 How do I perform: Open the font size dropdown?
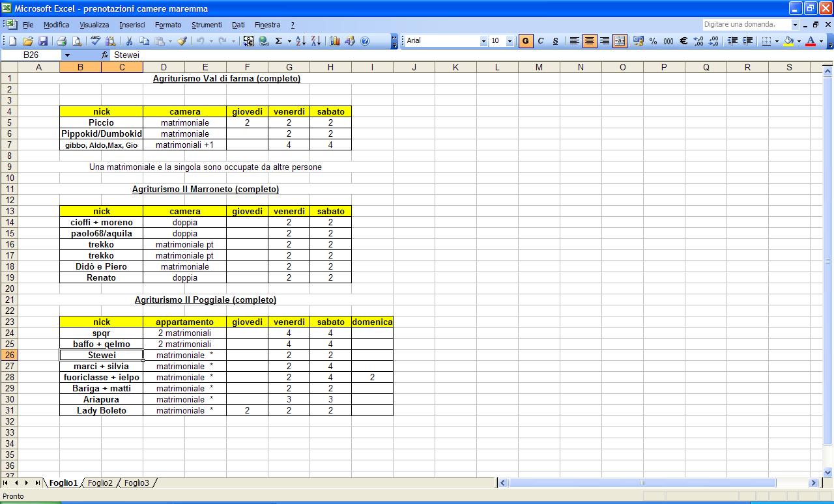pos(510,41)
